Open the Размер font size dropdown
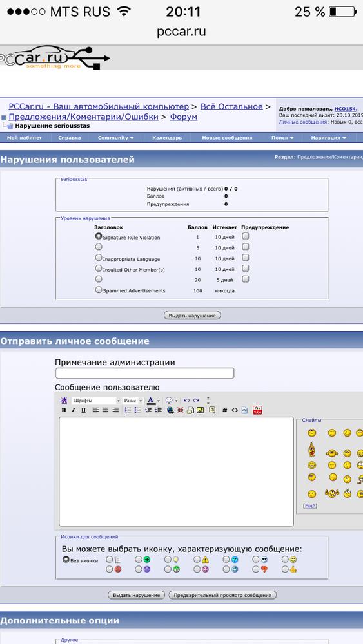This screenshot has height=644, width=363. [x=133, y=401]
